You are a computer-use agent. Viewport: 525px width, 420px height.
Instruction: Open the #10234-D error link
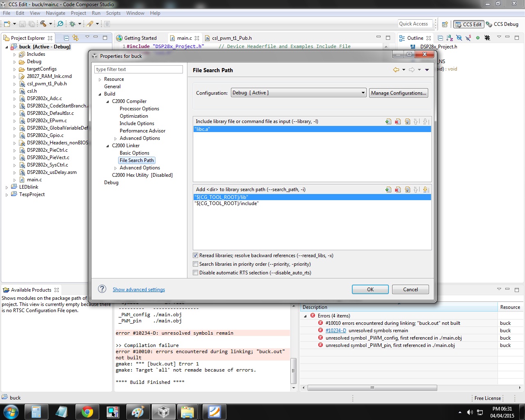click(336, 331)
